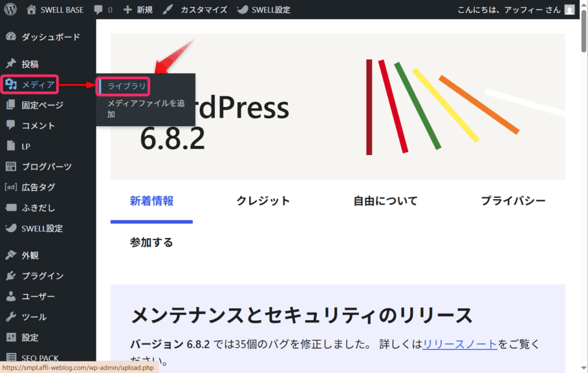Click the ふきだし balloon icon

[x=11, y=207]
